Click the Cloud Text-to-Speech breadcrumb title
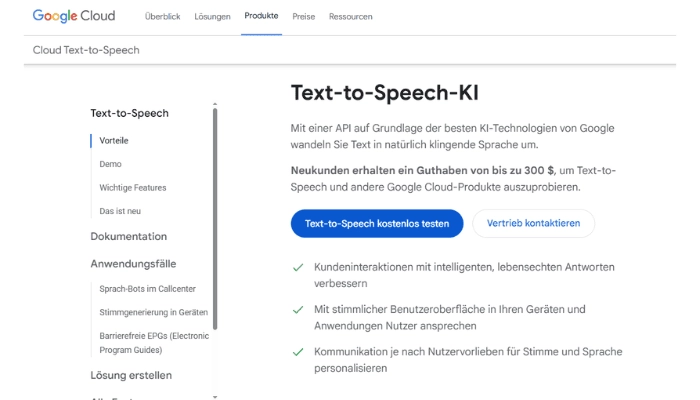Viewport: 700px width, 400px height. (86, 50)
